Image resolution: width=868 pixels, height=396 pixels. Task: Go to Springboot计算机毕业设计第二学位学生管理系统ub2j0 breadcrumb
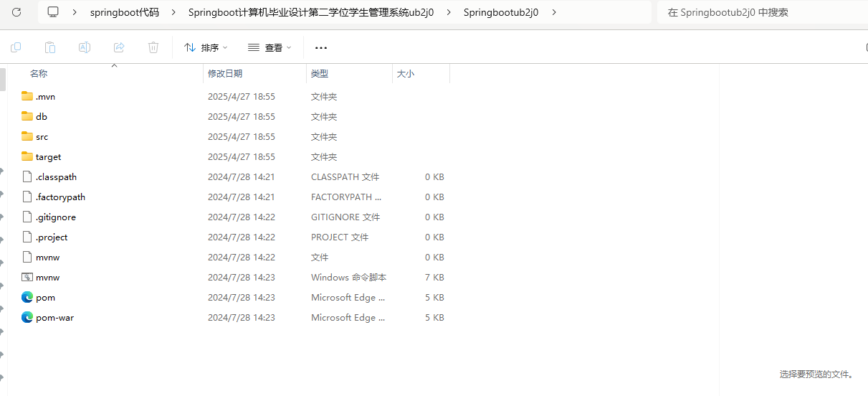coord(311,12)
